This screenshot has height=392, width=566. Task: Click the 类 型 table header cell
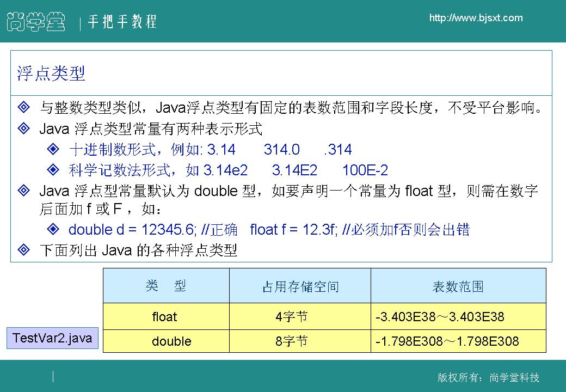[x=166, y=285]
